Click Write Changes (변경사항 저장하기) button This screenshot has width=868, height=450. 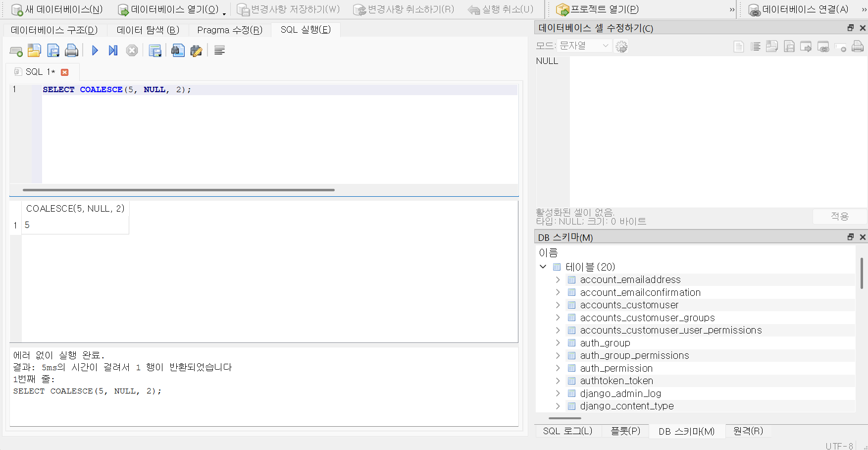[x=288, y=9]
